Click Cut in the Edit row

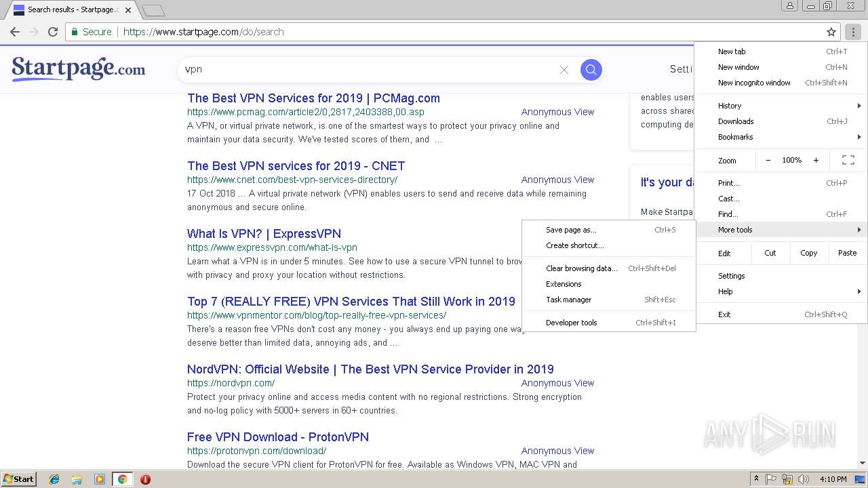(770, 253)
